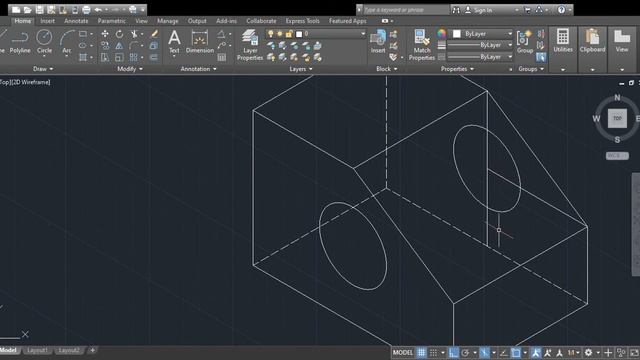Click the Erase tool icon
Image resolution: width=640 pixels, height=360 pixels.
click(154, 34)
